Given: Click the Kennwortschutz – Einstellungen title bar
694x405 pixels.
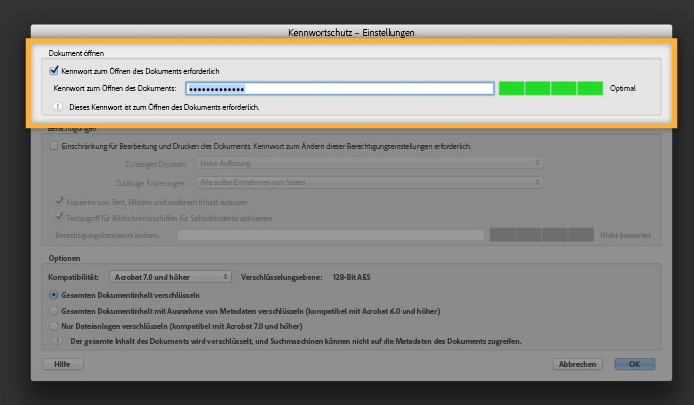Looking at the screenshot, I should pyautogui.click(x=351, y=32).
